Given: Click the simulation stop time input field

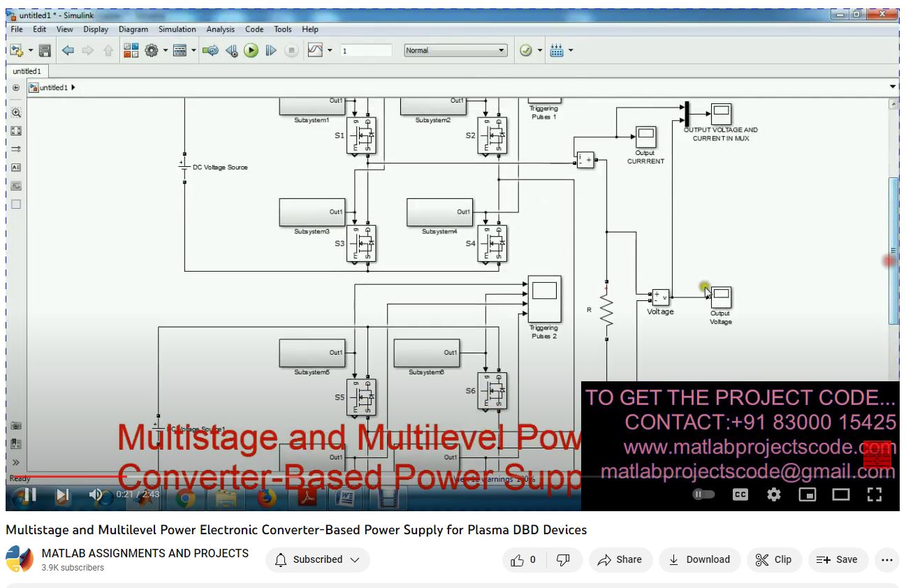Looking at the screenshot, I should pyautogui.click(x=366, y=50).
